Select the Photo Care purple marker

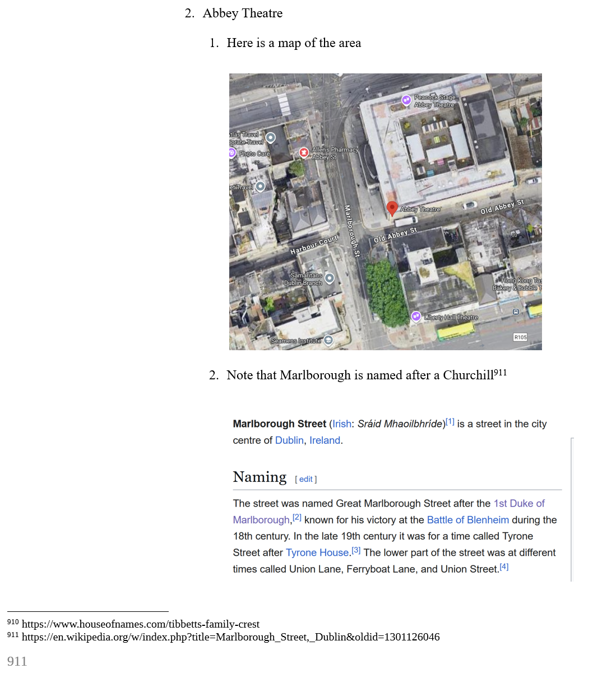(231, 152)
